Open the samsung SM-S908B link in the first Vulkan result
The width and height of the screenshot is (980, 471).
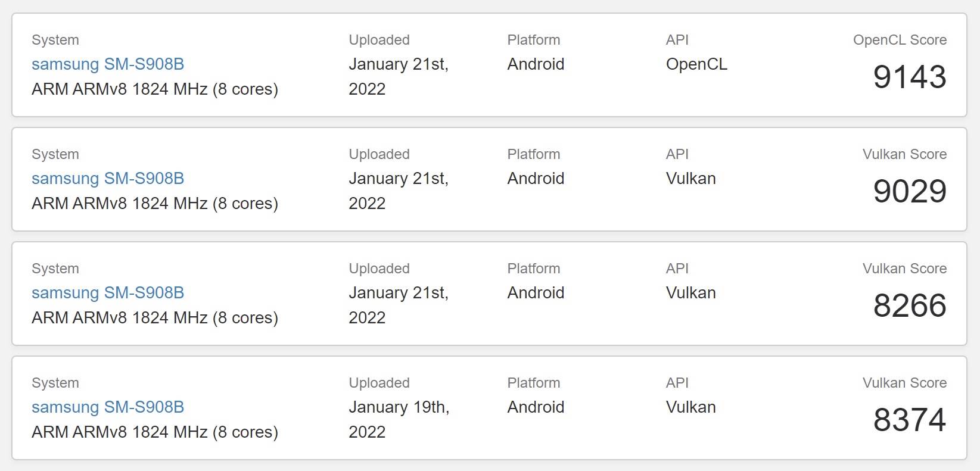coord(108,179)
